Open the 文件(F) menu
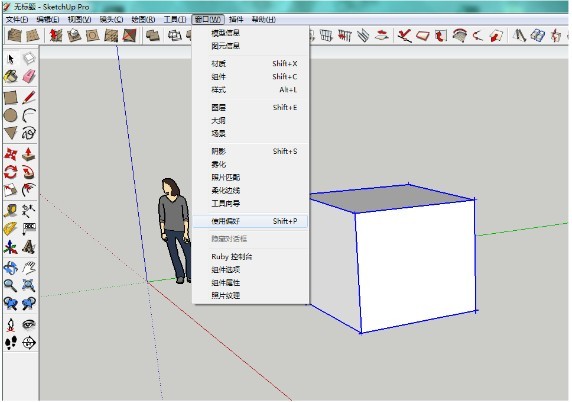The image size is (572, 402). [x=17, y=19]
